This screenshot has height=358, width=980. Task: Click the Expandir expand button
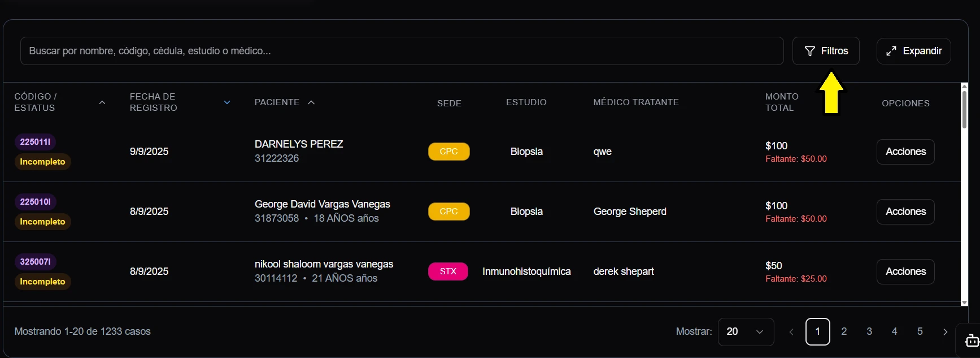tap(913, 51)
